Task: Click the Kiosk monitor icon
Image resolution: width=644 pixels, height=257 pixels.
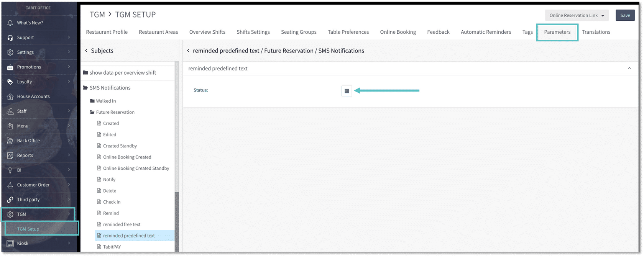Action: coord(10,244)
